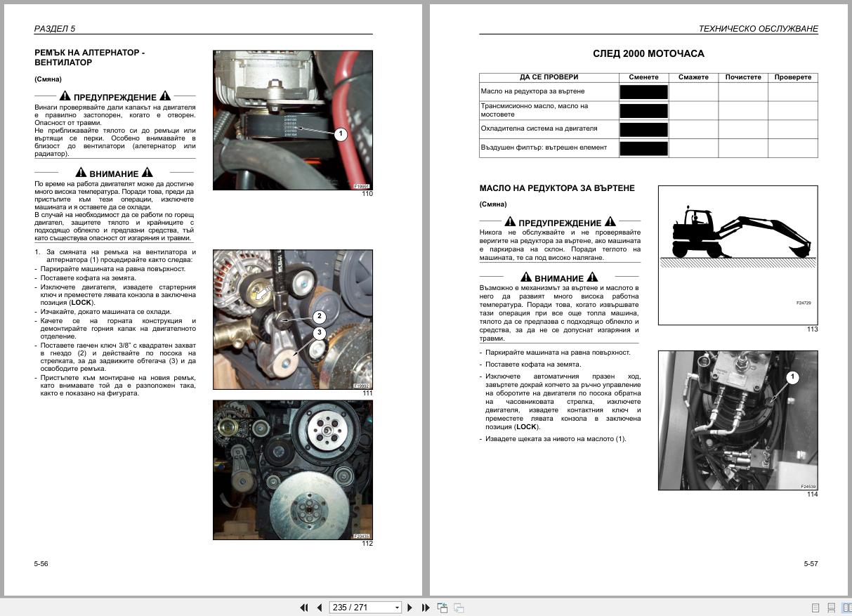Click heading РЕМЪК НА АЛТЕРНАТОР - ВЕНТИЛАТОР

click(90, 58)
